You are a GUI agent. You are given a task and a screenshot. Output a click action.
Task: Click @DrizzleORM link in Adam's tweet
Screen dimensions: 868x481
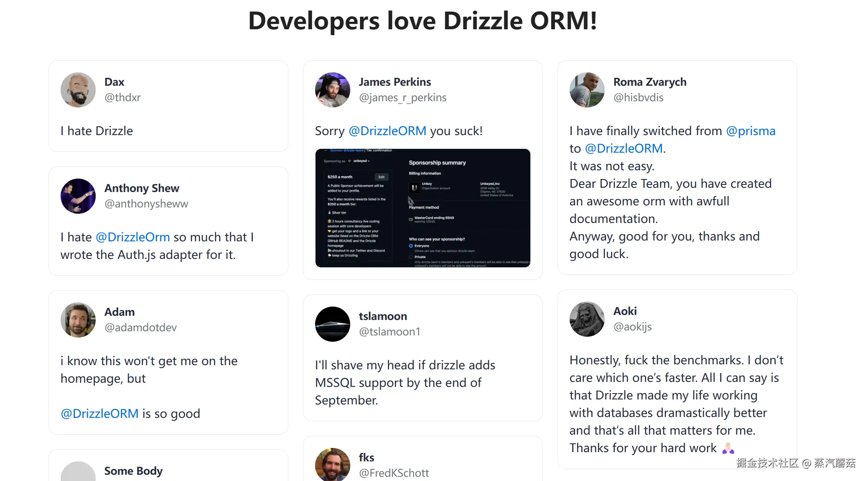click(99, 414)
